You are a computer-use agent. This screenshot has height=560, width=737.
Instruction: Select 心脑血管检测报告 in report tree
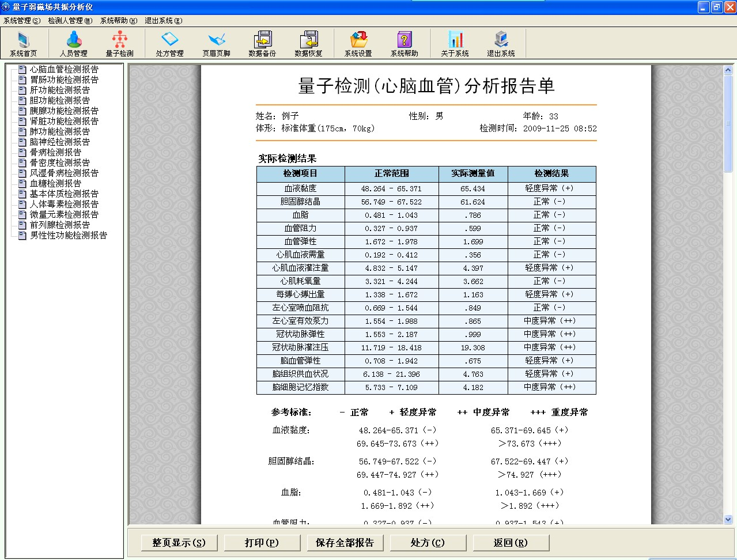click(x=64, y=69)
